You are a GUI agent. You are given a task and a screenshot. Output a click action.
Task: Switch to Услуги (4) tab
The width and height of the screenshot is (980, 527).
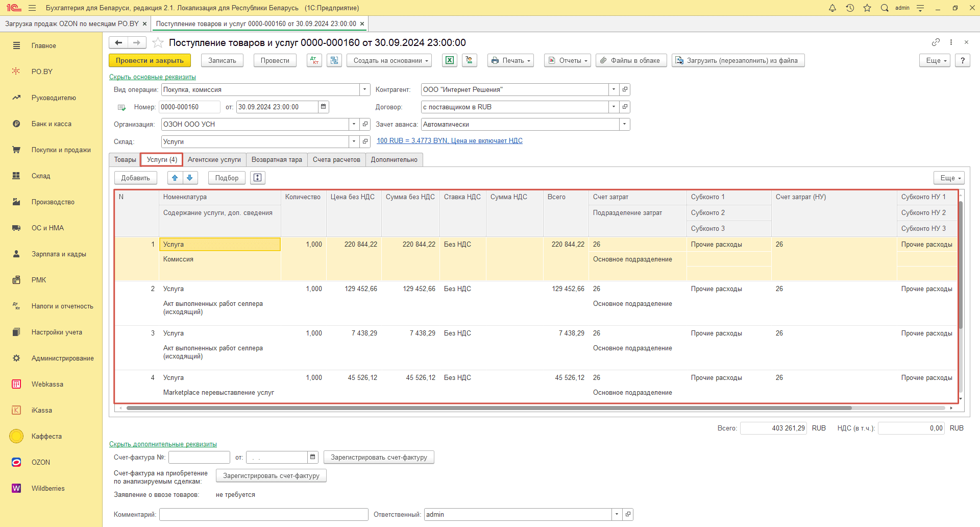[x=162, y=159]
